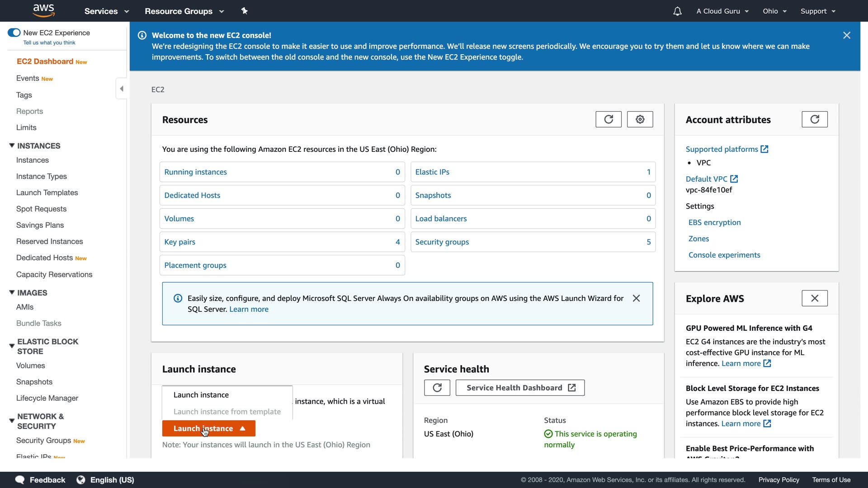Collapse the left navigation sidebar
868x488 pixels.
click(x=121, y=89)
